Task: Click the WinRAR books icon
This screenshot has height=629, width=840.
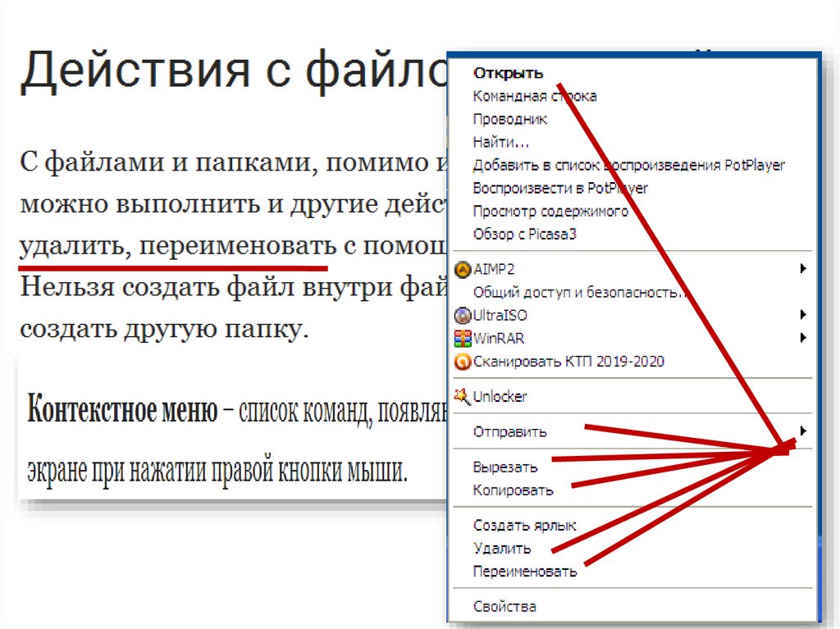Action: coord(463,338)
